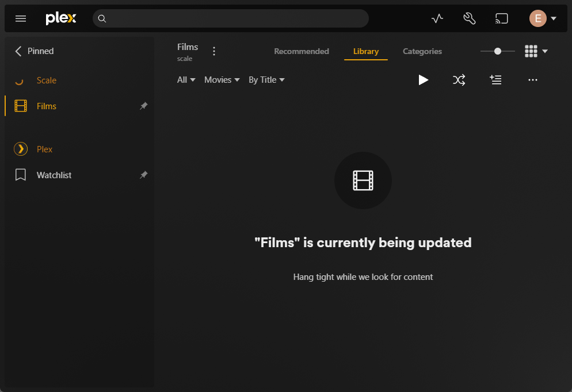Switch to the Library tab
Screen dimensions: 572x392
point(365,51)
